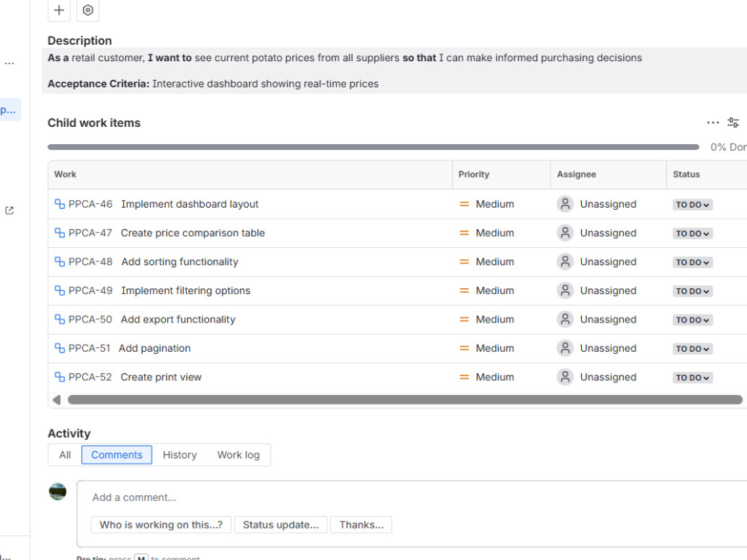Insert 'Thanks...' comment suggestion
This screenshot has height=560, width=747.
tap(361, 525)
